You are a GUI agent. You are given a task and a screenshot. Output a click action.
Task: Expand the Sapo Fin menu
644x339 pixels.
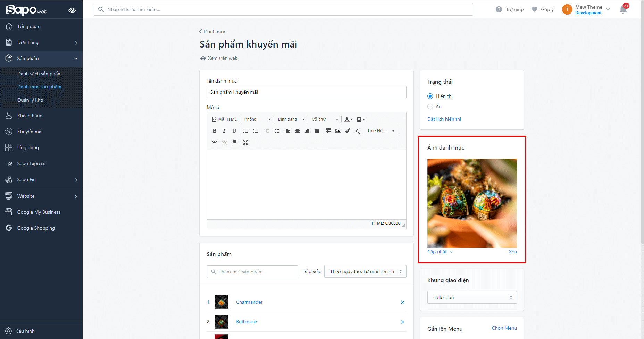(41, 179)
